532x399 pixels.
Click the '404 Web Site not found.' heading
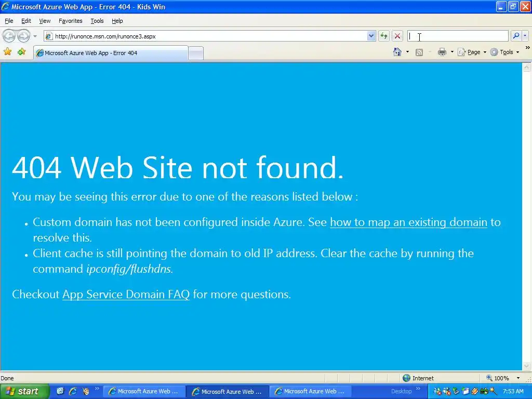[178, 167]
